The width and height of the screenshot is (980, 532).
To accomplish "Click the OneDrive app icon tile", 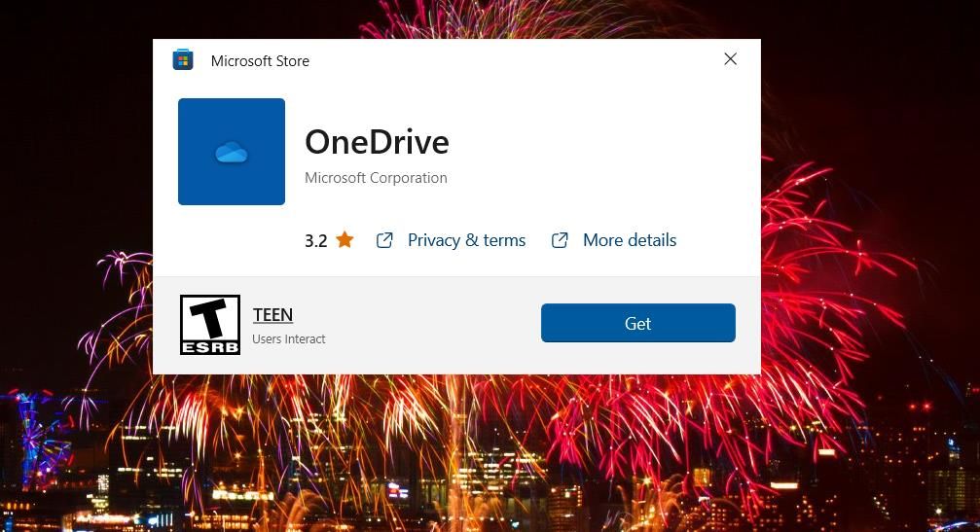I will [x=232, y=152].
